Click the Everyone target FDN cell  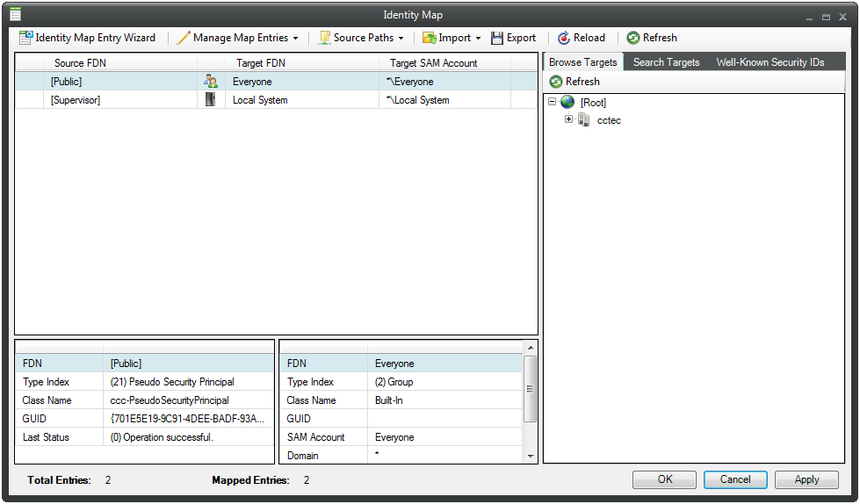click(301, 82)
